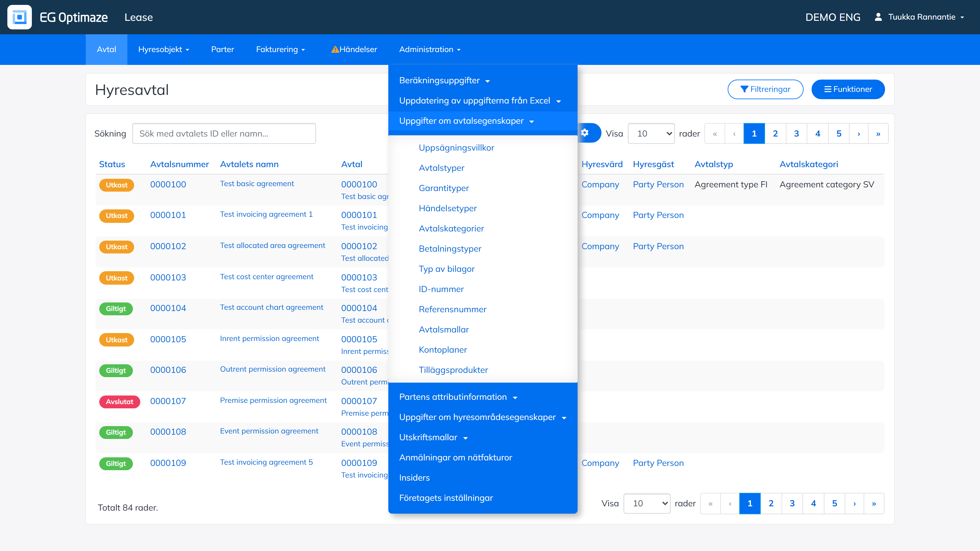
Task: Jump to last page in top pagination
Action: coord(878,133)
